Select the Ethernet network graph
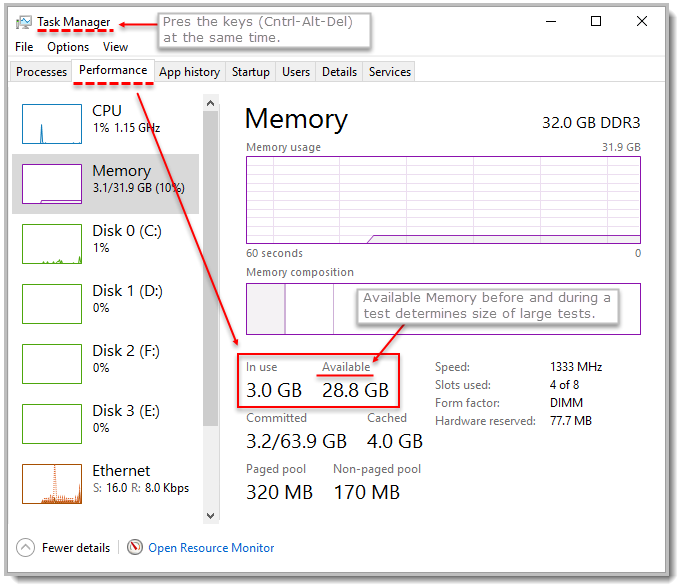Image resolution: width=678 pixels, height=585 pixels. [51, 483]
